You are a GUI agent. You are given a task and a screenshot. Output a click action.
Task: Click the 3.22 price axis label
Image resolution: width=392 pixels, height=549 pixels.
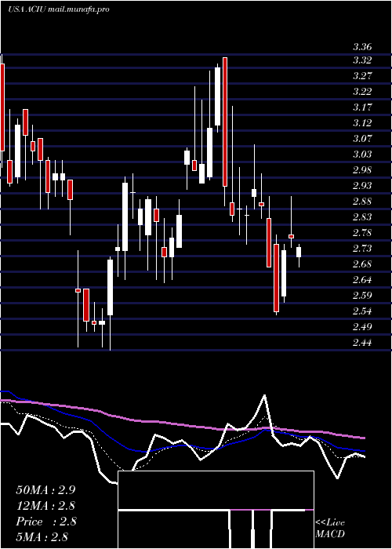pos(362,92)
